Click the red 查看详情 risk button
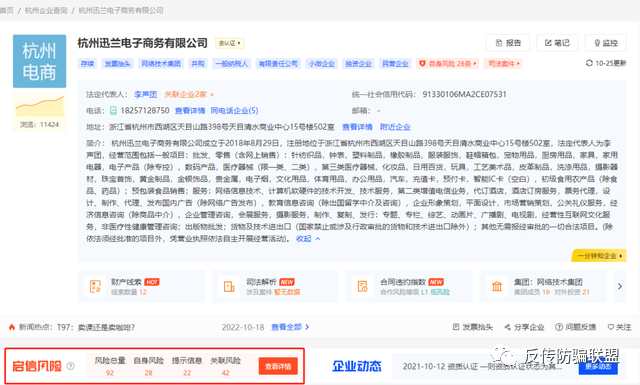 tap(278, 366)
